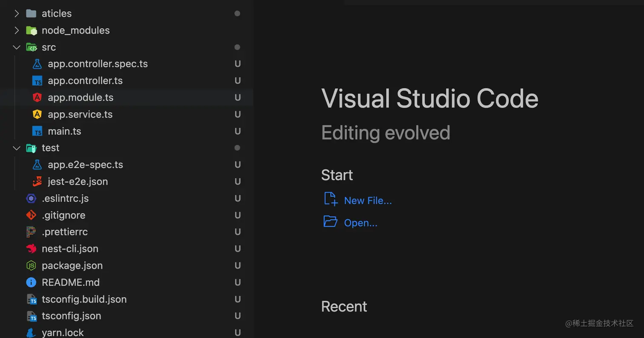644x338 pixels.
Task: Click the flask icon of app.controller.spec.ts
Action: click(x=37, y=64)
